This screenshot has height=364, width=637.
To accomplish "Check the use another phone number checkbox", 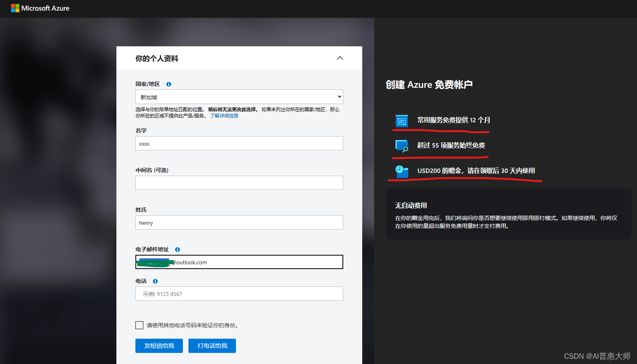I will click(x=139, y=325).
